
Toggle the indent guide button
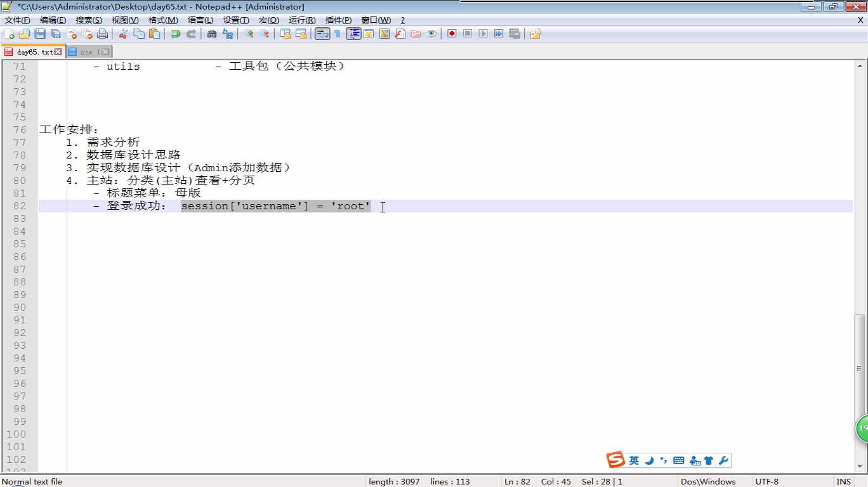point(353,34)
